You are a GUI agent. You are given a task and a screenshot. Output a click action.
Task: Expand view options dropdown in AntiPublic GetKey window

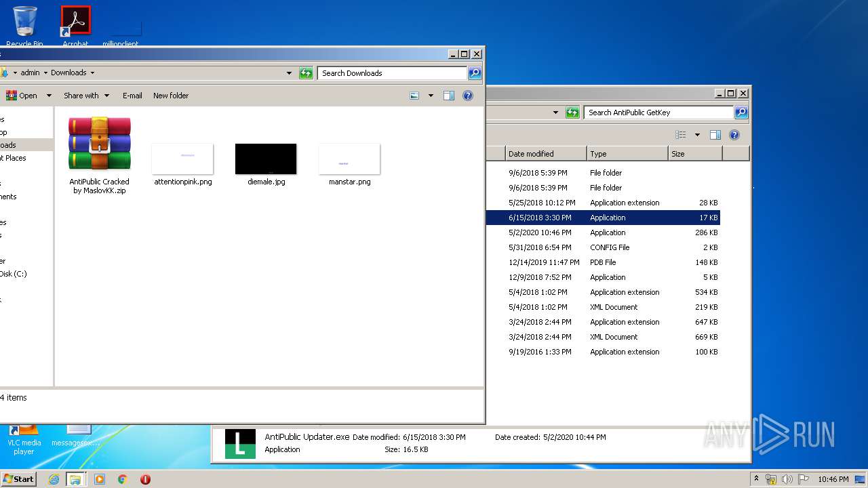tap(697, 135)
